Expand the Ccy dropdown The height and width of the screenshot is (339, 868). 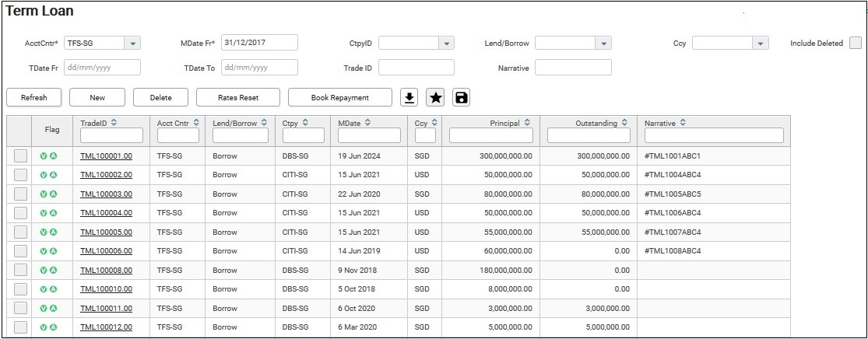(x=761, y=44)
